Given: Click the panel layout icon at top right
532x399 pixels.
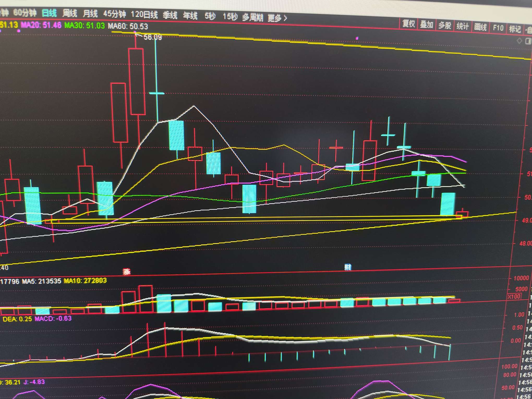Looking at the screenshot, I should point(528,41).
